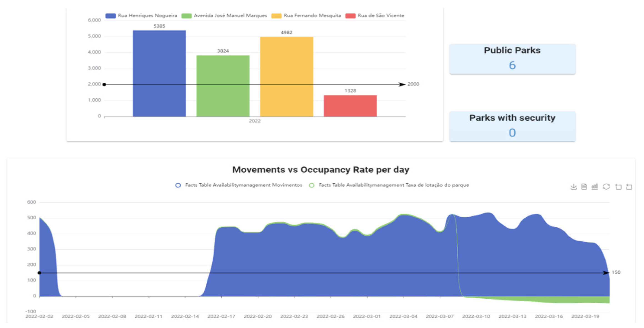Click the 150 threshold line end label
The image size is (644, 328).
pyautogui.click(x=616, y=272)
